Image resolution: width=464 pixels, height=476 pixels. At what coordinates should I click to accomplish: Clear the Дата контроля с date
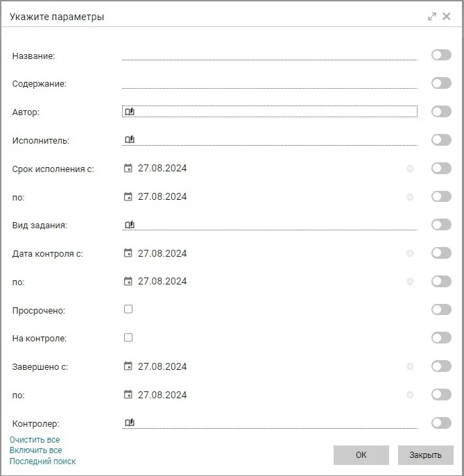point(410,253)
